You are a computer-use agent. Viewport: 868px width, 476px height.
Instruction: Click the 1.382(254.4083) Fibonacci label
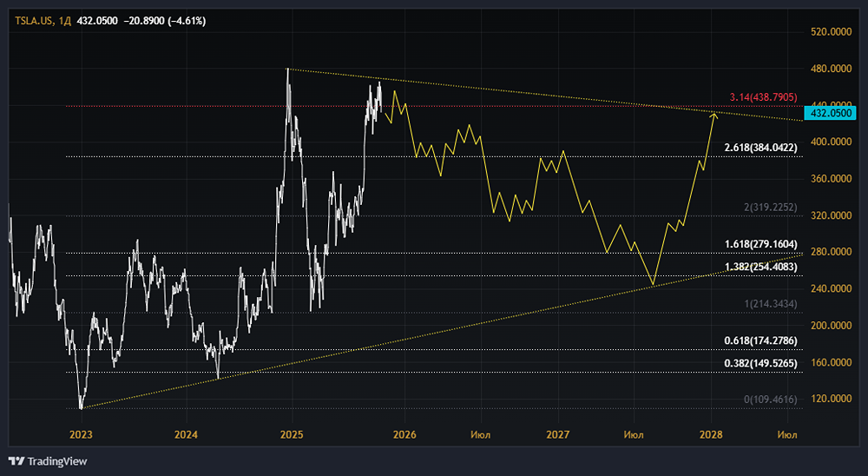click(761, 267)
